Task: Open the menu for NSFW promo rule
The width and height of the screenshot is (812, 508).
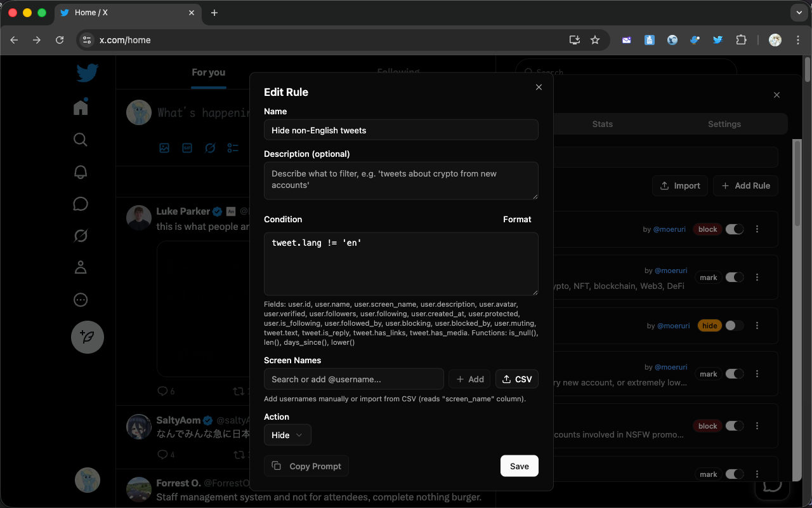Action: (x=757, y=426)
